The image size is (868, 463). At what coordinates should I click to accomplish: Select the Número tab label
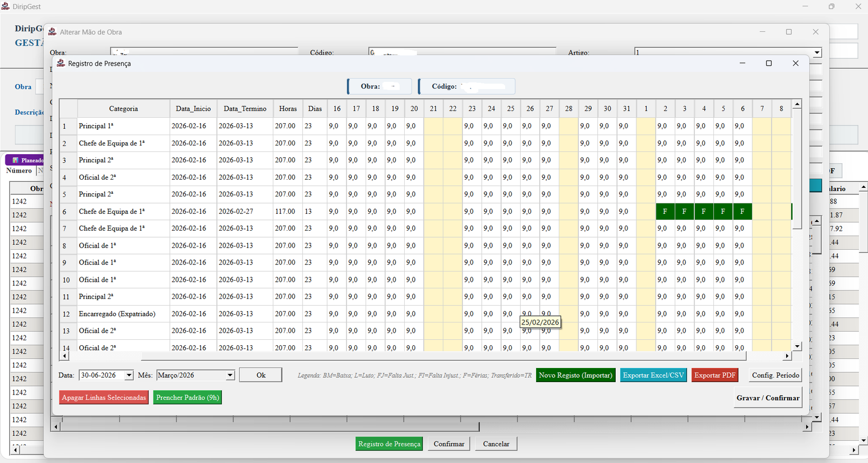coord(19,170)
